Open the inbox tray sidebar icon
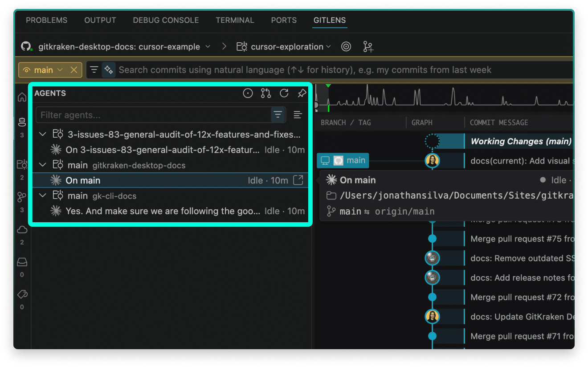The width and height of the screenshot is (588, 367). [22, 262]
